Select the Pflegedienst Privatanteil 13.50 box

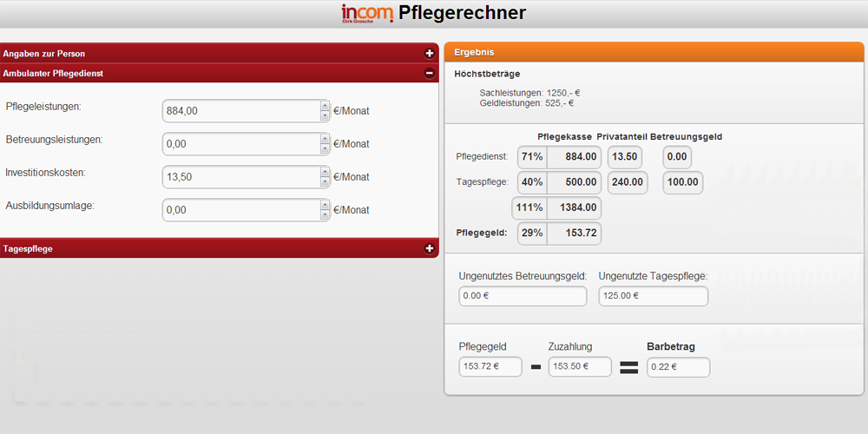tap(625, 157)
